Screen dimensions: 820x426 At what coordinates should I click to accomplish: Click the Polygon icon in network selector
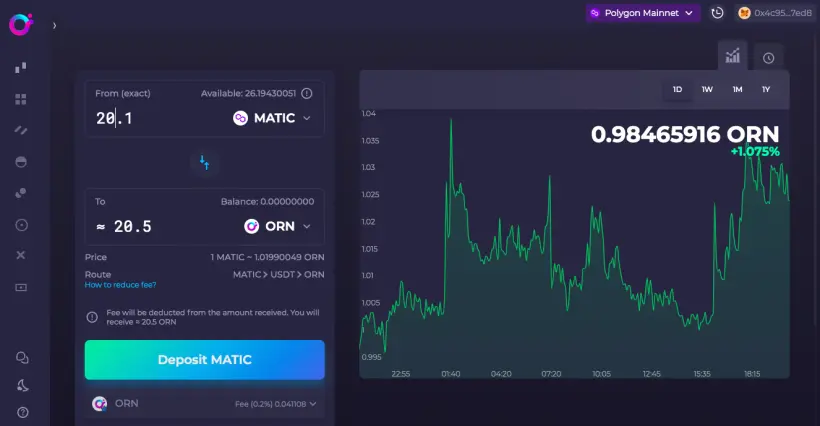pyautogui.click(x=595, y=13)
